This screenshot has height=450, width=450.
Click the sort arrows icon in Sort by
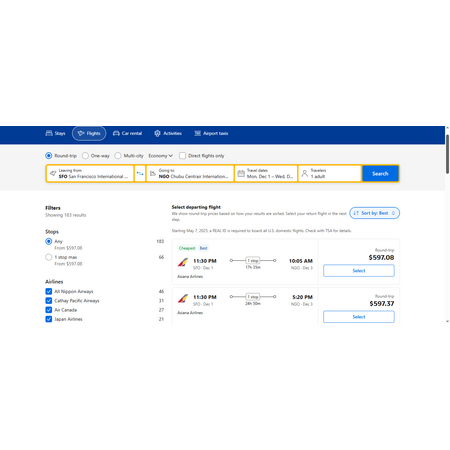pyautogui.click(x=356, y=213)
